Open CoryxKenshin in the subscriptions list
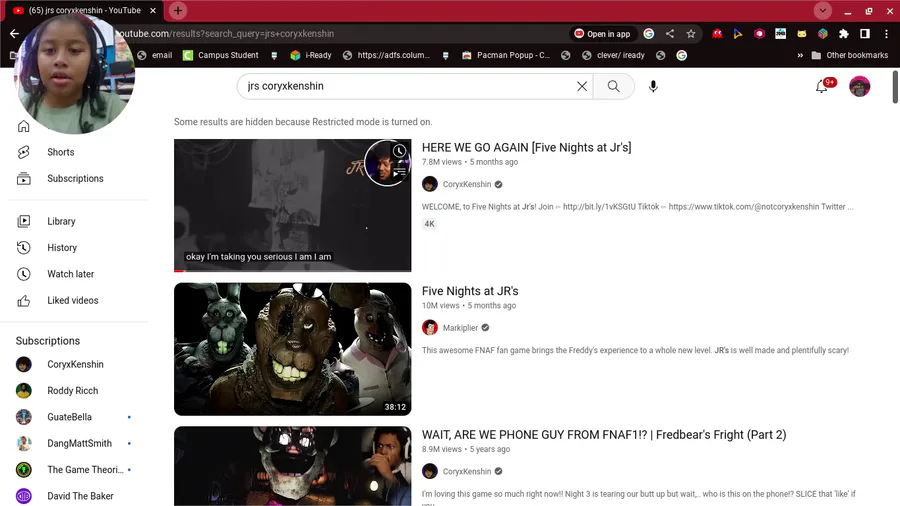This screenshot has width=900, height=506. click(77, 364)
